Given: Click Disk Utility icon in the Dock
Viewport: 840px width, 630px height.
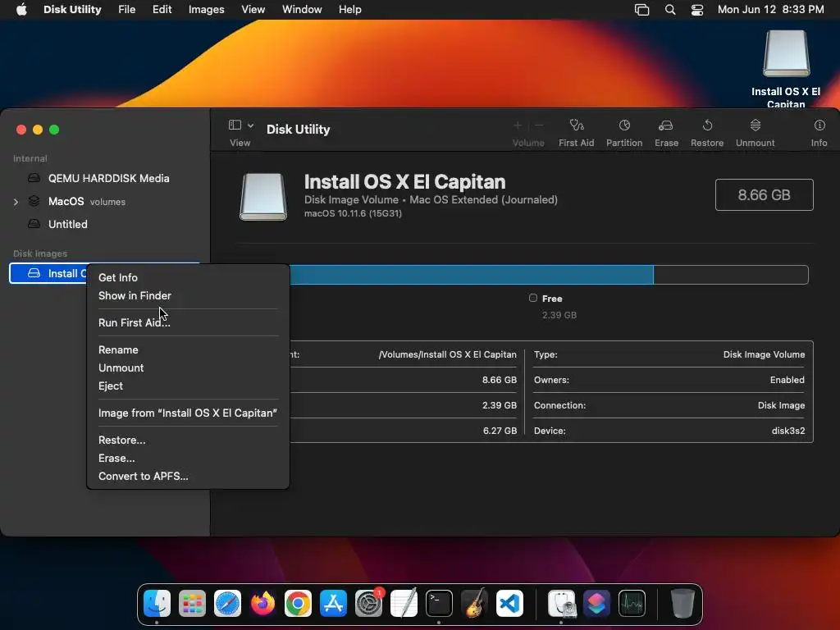Looking at the screenshot, I should 561,604.
